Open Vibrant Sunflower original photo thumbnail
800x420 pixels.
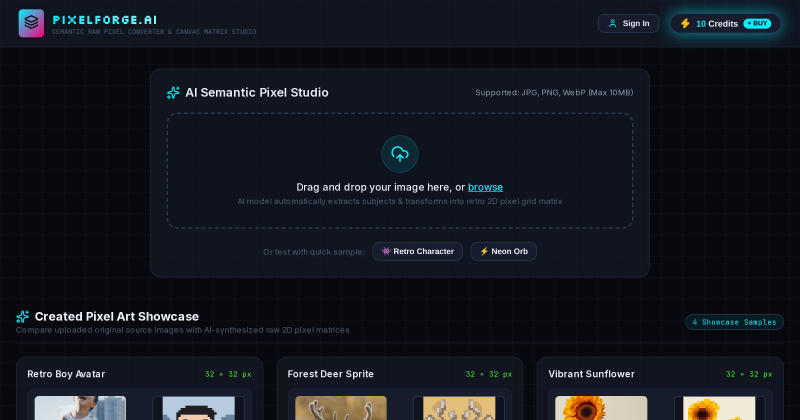pos(601,408)
